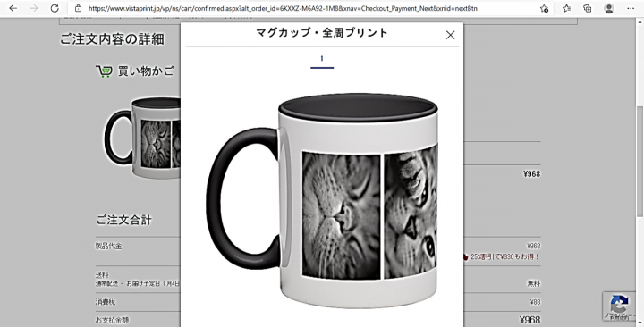Open the browser settings and more menu
Image resolution: width=644 pixels, height=327 pixels.
coord(631,8)
